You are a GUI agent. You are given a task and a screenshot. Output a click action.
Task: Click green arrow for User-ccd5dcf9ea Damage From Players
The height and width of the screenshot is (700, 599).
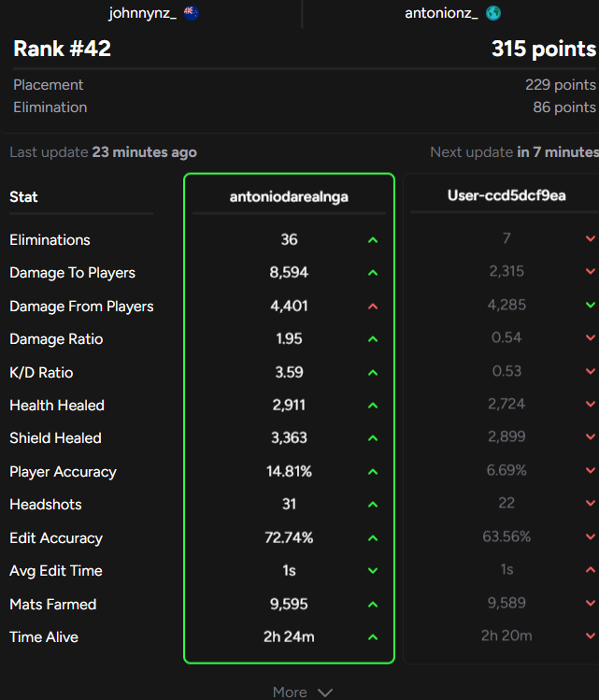tap(591, 305)
